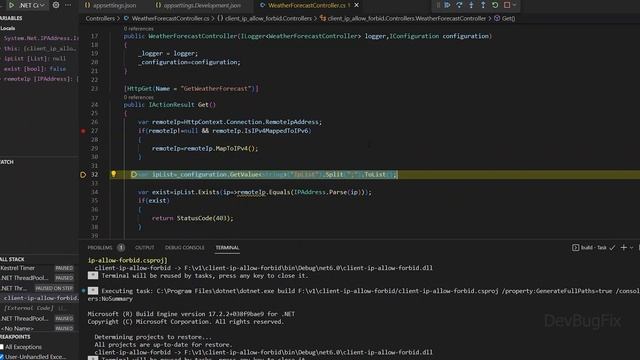Click 'return StatusCode(403);' on line 37
This screenshot has height=360, width=640.
193,218
